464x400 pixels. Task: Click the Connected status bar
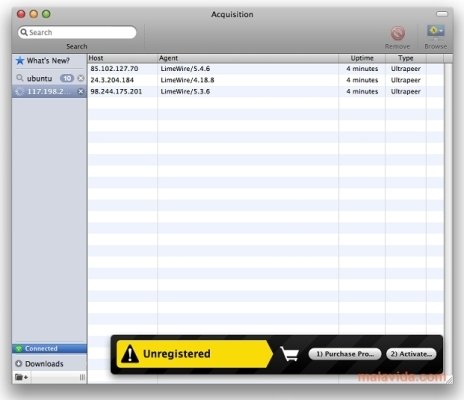click(x=49, y=349)
